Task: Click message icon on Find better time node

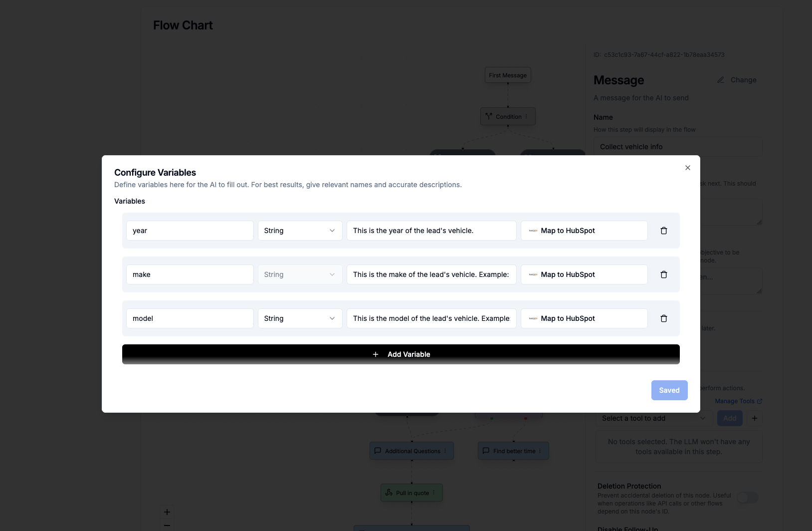Action: [486, 451]
